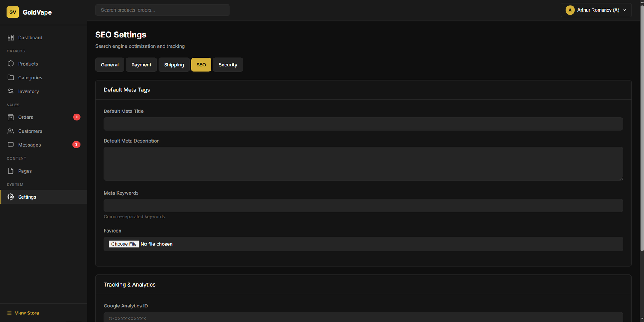Open the Payment settings tab
Screen dimensions: 644x322
(141, 65)
